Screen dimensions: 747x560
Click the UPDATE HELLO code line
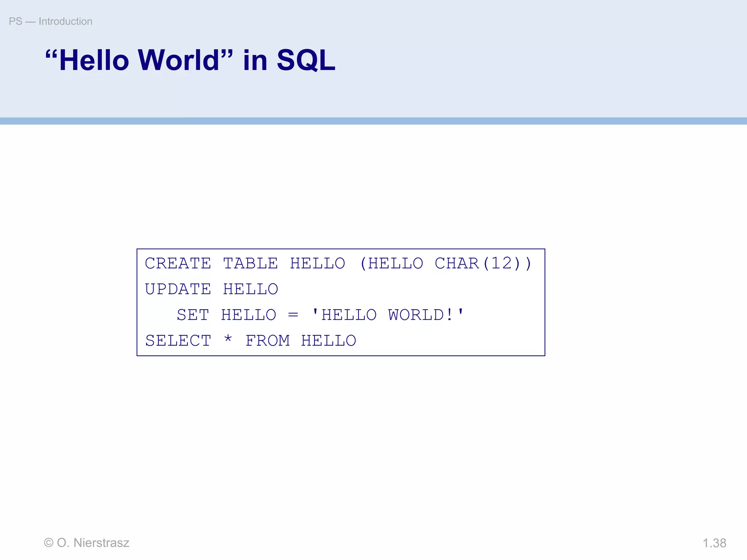click(x=211, y=289)
